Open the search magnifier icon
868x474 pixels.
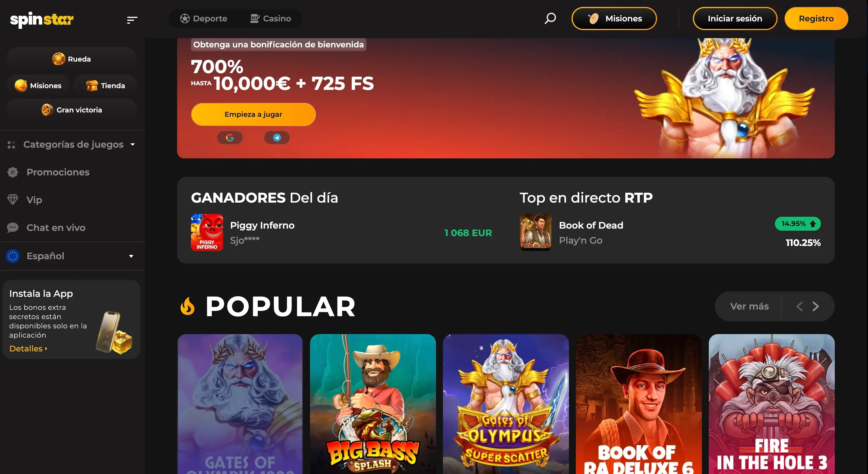pyautogui.click(x=550, y=18)
